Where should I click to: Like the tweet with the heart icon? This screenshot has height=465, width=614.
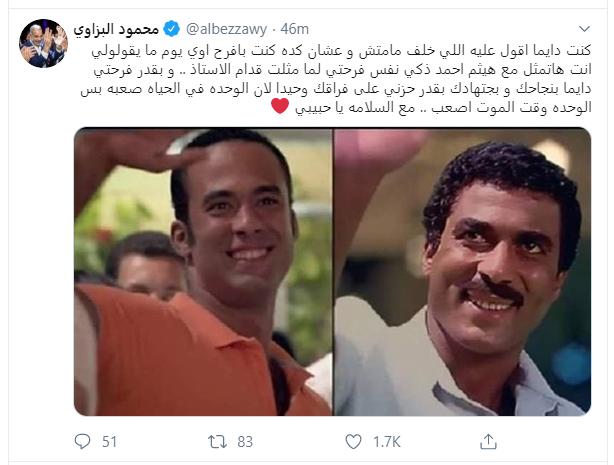[353, 441]
